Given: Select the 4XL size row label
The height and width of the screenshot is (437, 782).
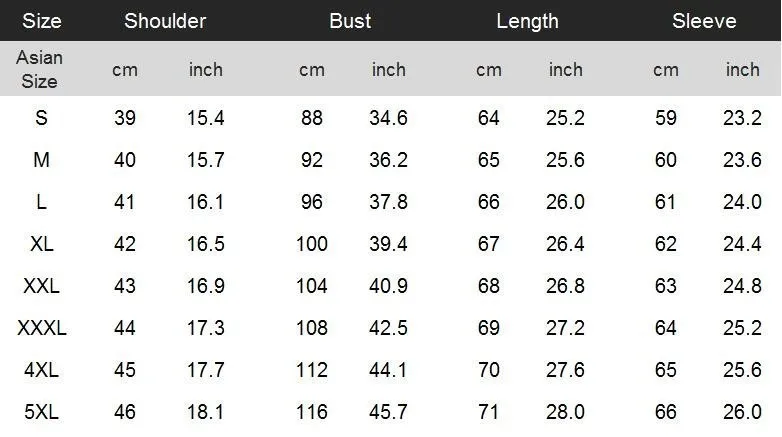Looking at the screenshot, I should (41, 370).
